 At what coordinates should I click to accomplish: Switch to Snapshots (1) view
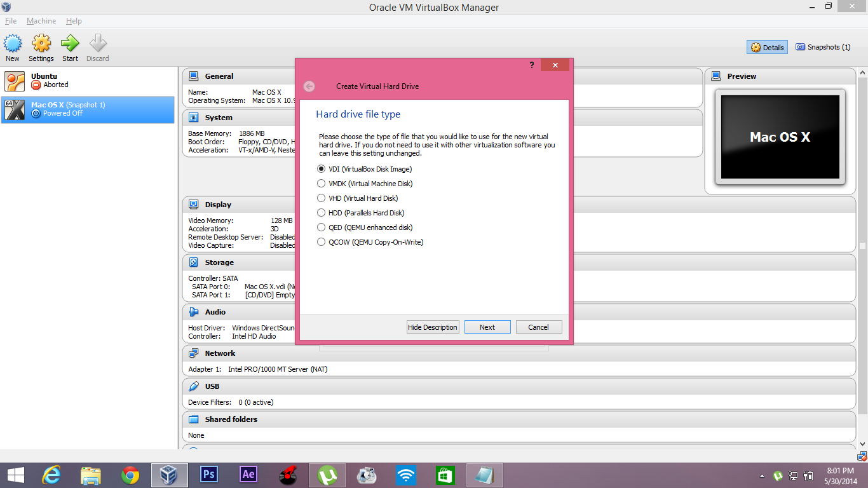coord(823,47)
